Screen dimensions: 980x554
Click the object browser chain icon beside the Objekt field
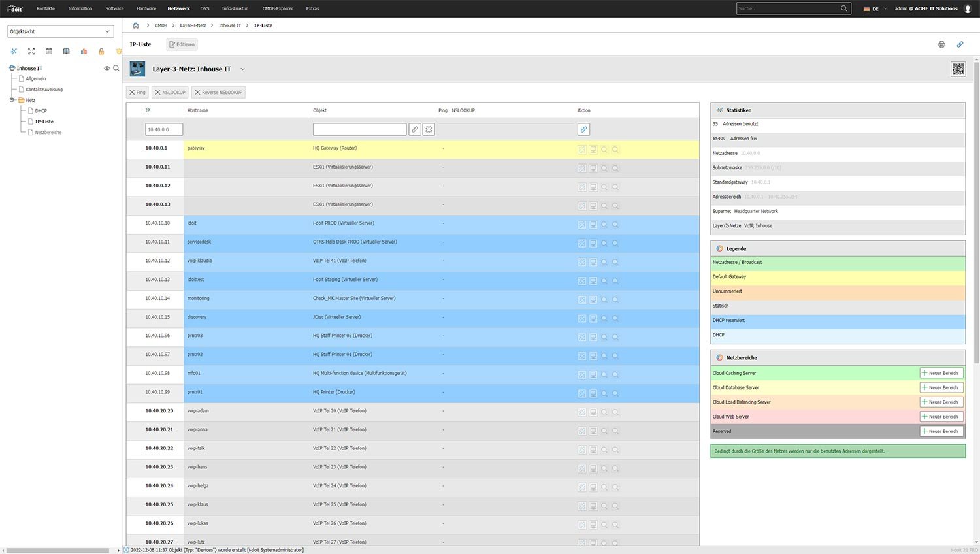pyautogui.click(x=415, y=129)
